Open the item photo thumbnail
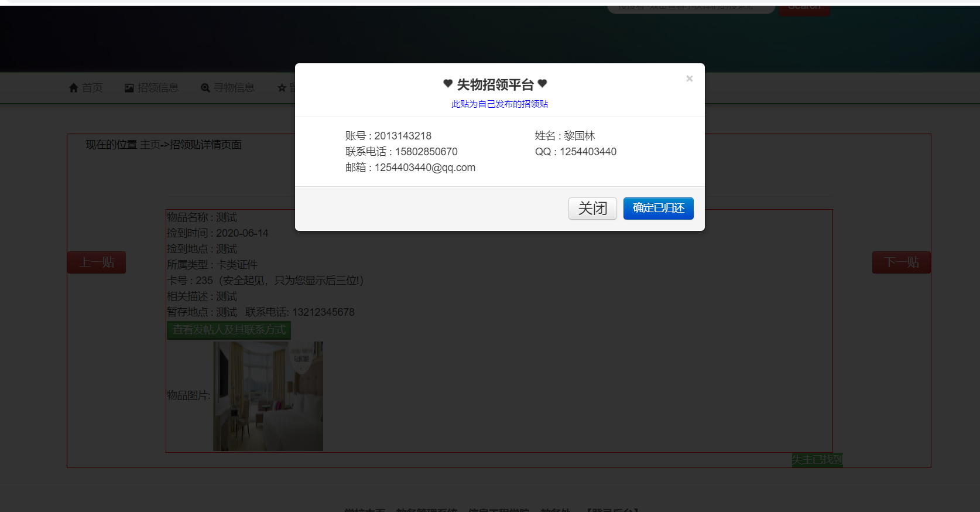This screenshot has height=512, width=980. (268, 396)
